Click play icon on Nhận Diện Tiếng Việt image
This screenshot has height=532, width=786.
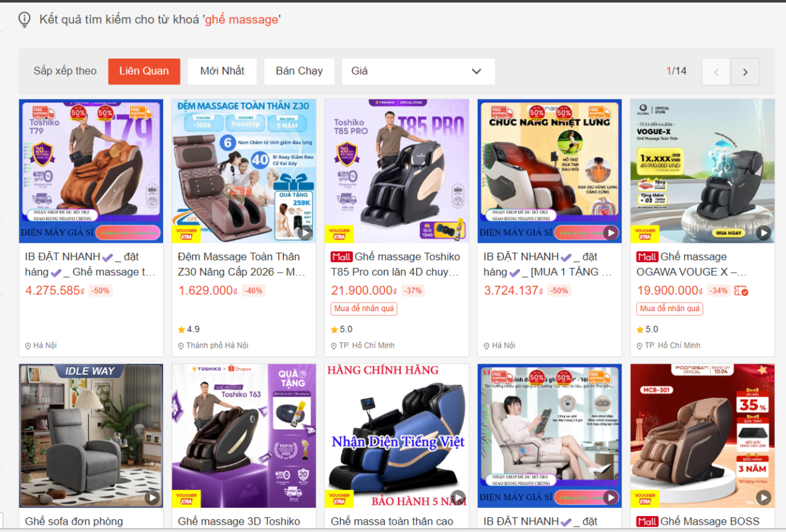click(x=458, y=497)
